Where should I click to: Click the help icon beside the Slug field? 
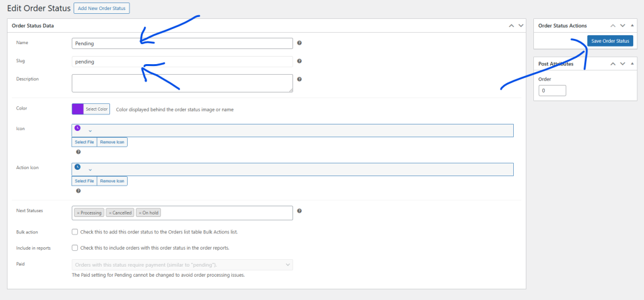point(299,62)
